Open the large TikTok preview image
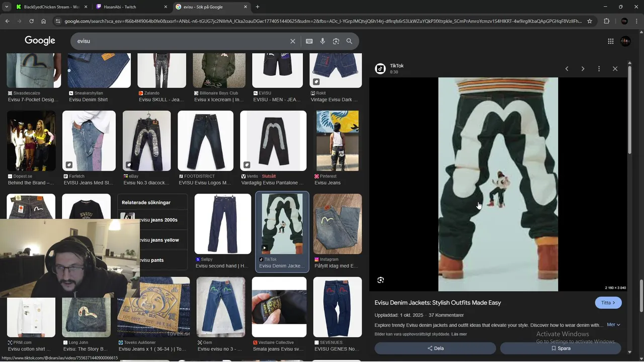Screen dimensions: 644x362 click(498, 184)
